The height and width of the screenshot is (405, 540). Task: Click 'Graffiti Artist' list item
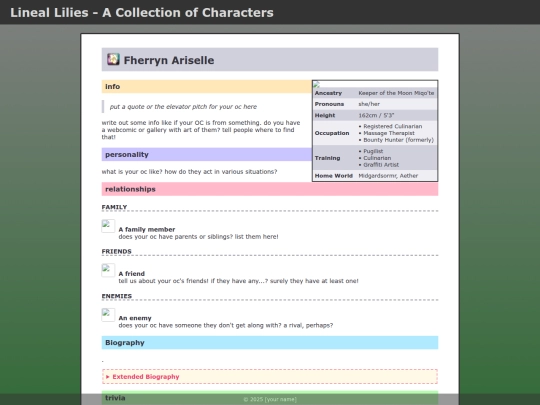pos(381,165)
